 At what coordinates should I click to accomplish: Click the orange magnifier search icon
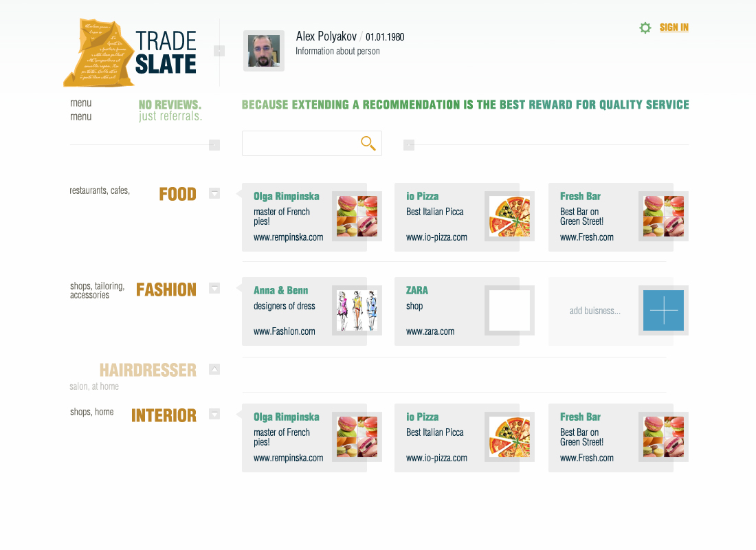coord(368,143)
